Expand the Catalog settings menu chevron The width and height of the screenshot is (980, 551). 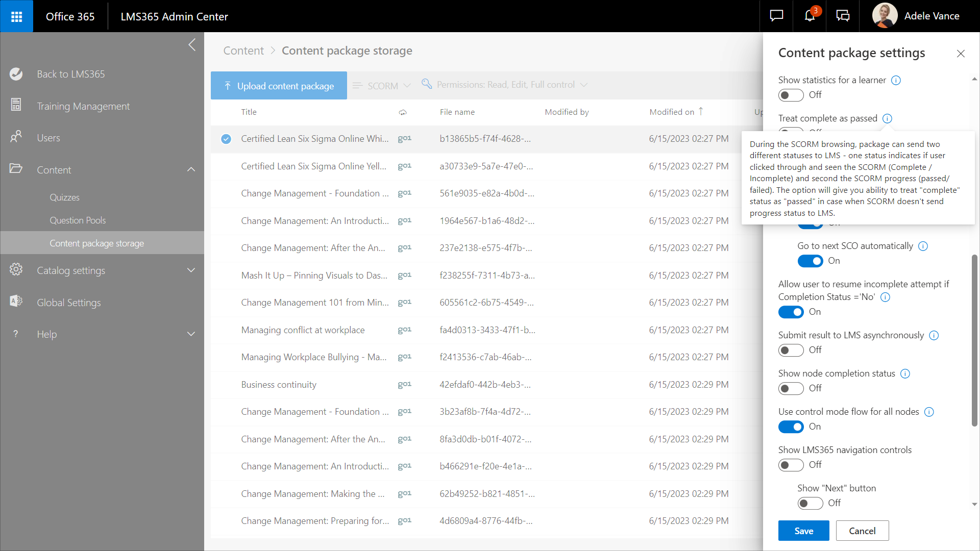[x=191, y=270]
